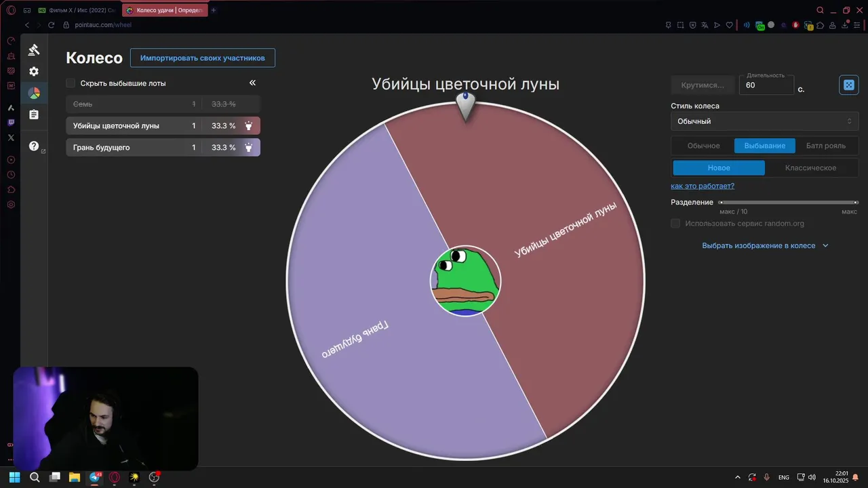The width and height of the screenshot is (868, 488).
Task: Open Telegram from taskbar
Action: [x=95, y=477]
